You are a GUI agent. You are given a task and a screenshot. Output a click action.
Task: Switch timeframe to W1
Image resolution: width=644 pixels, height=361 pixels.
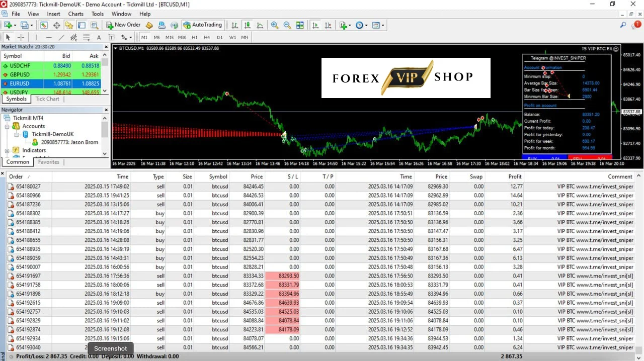point(232,37)
